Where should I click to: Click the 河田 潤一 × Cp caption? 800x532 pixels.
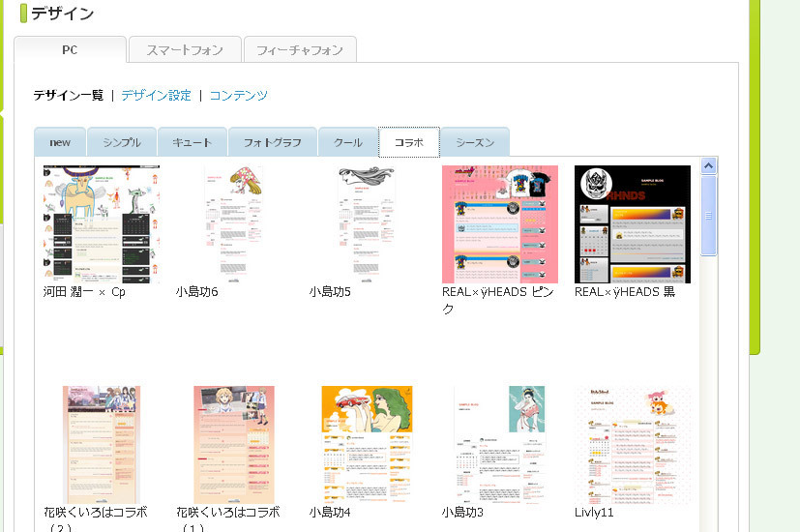point(84,292)
